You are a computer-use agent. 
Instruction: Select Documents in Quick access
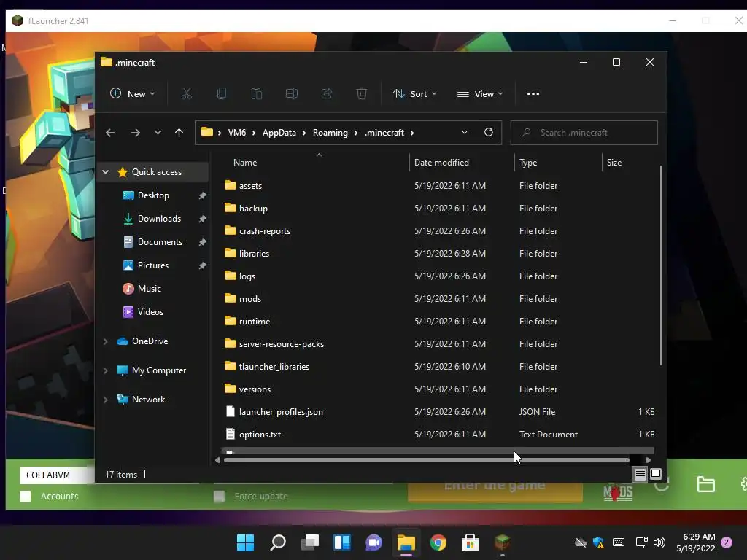click(x=160, y=242)
